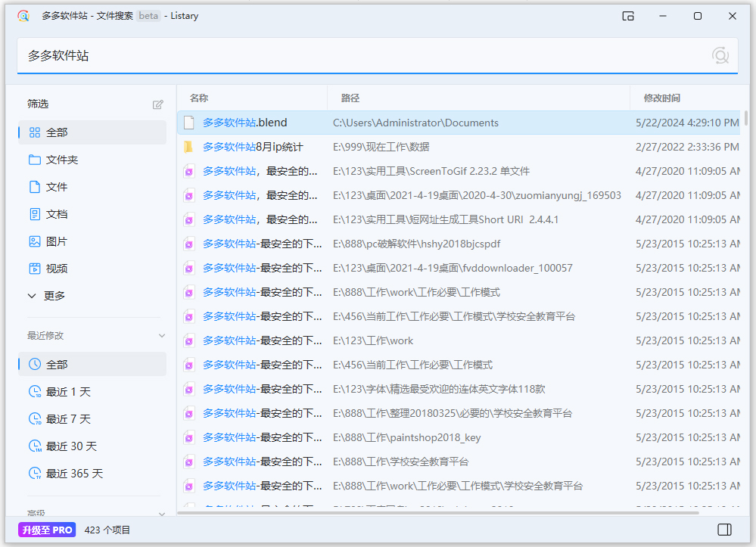Click the pin window icon in the title bar
This screenshot has height=547, width=756.
[x=628, y=15]
